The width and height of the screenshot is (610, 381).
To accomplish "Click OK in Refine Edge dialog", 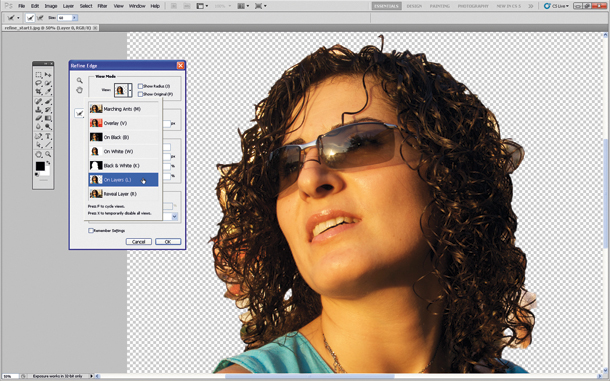I will pos(168,242).
